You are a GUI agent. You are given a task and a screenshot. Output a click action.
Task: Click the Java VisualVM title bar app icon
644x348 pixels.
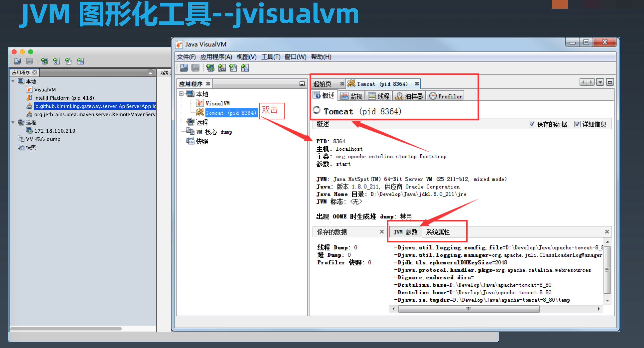click(179, 44)
